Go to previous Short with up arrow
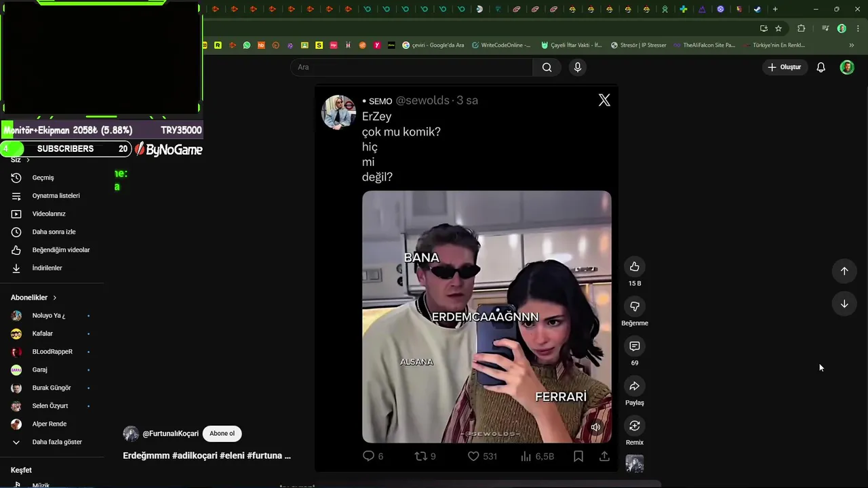 tap(844, 271)
